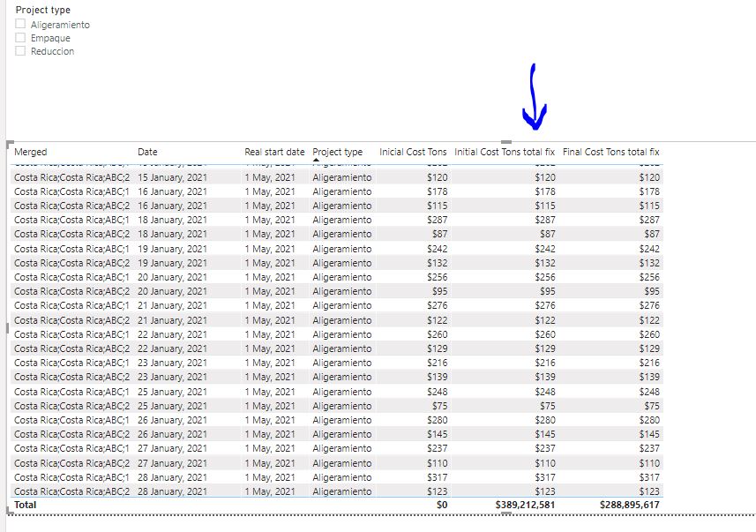This screenshot has width=756, height=532.
Task: Click $87 in Initial Cost Tons total fix column
Action: pyautogui.click(x=547, y=234)
